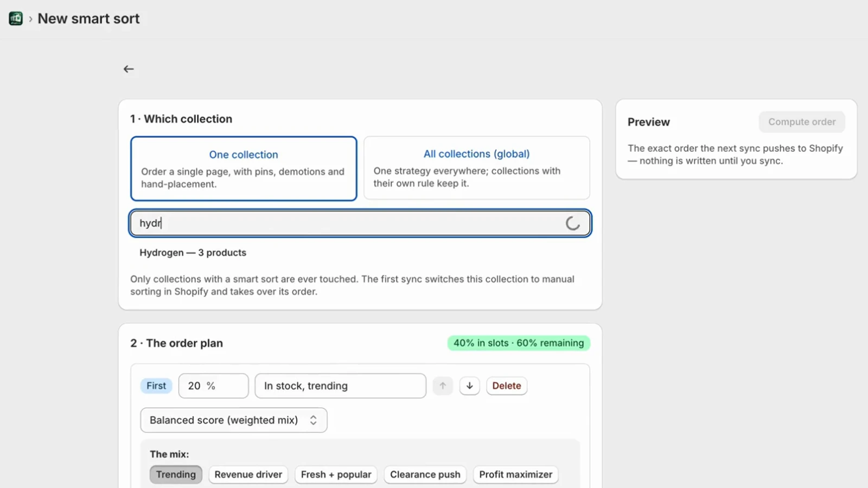Image resolution: width=868 pixels, height=488 pixels.
Task: Click the '2 · The order plan' heading
Action: tap(176, 343)
